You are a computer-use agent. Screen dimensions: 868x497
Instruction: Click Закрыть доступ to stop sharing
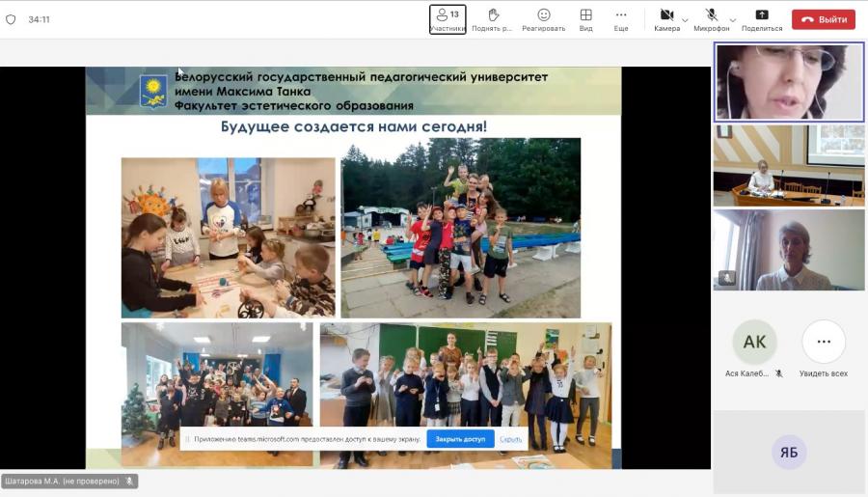(460, 439)
